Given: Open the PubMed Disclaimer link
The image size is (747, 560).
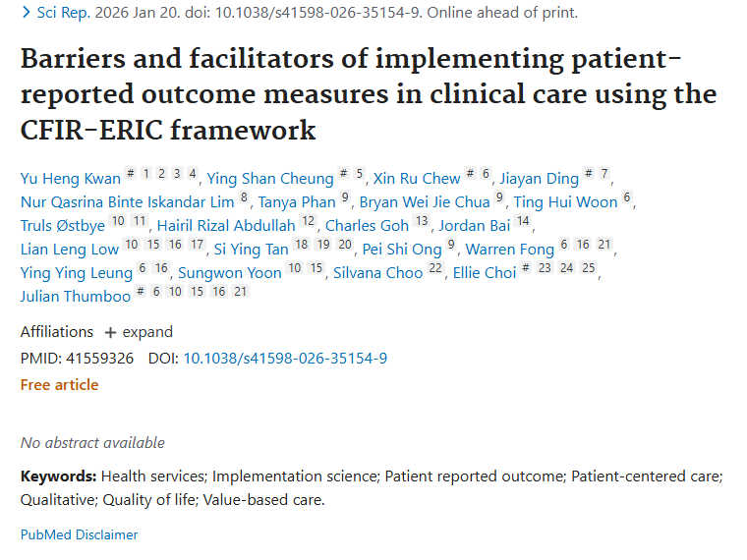Looking at the screenshot, I should coord(79,534).
